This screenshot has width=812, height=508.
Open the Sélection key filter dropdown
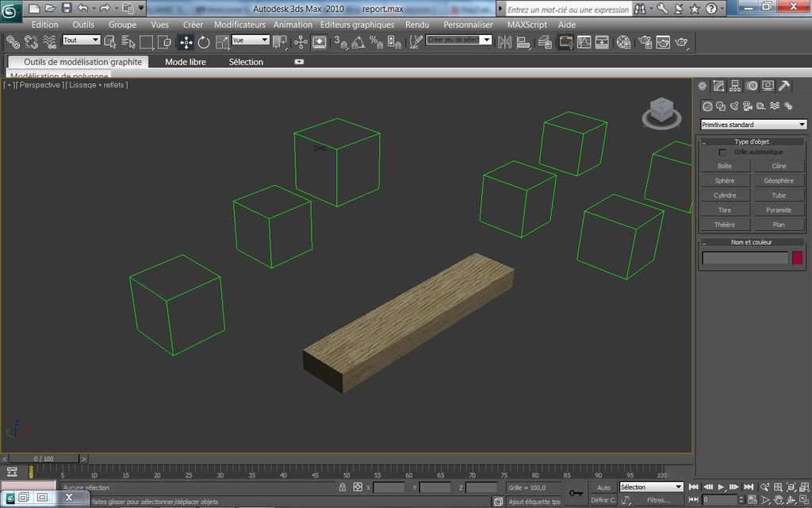(x=652, y=487)
